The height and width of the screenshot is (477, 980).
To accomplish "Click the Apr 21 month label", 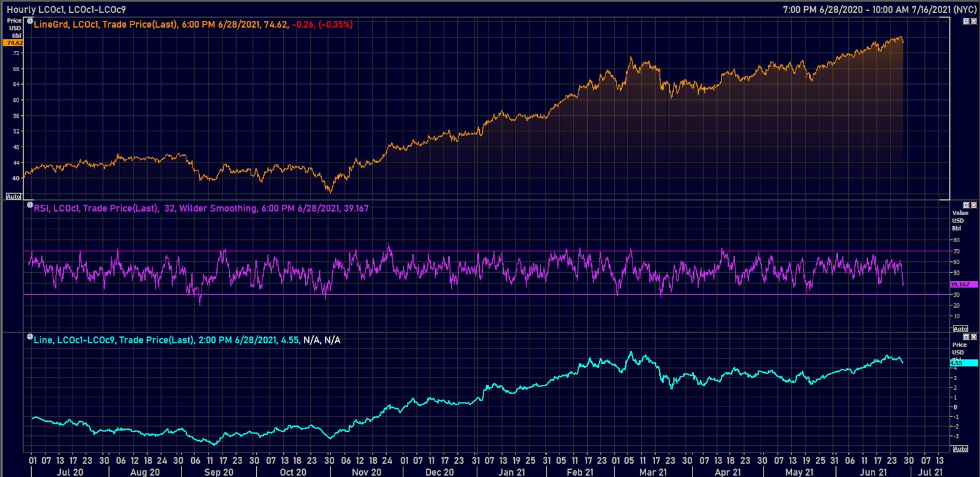I will (x=727, y=472).
